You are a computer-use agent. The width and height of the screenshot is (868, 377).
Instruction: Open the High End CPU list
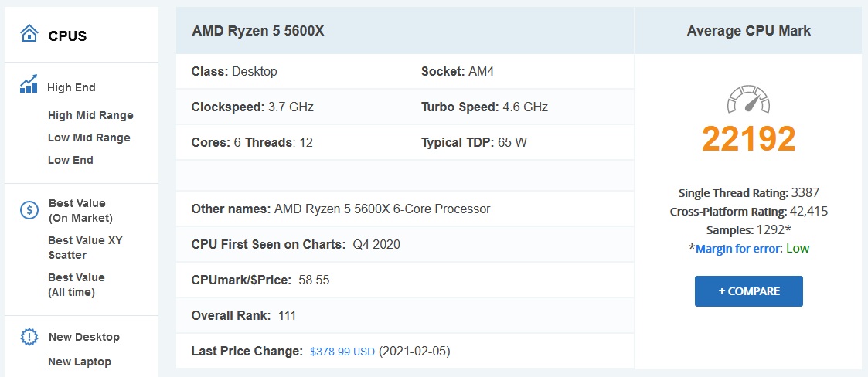pos(71,87)
